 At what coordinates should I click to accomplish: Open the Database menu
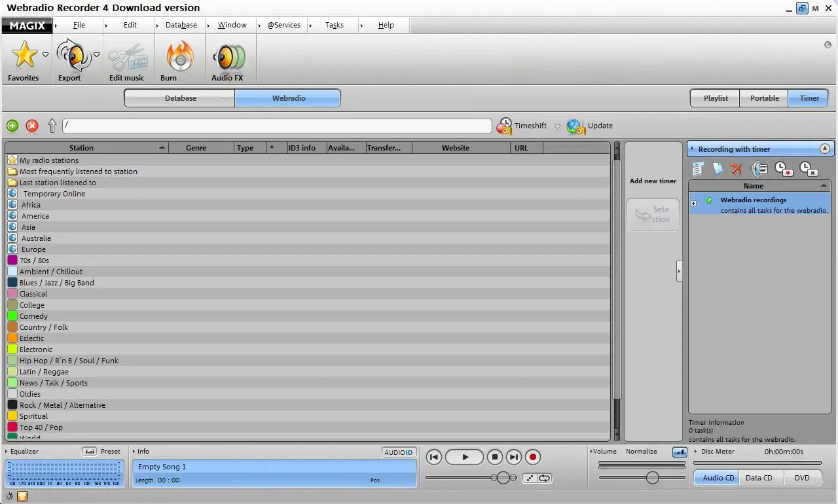pos(181,25)
